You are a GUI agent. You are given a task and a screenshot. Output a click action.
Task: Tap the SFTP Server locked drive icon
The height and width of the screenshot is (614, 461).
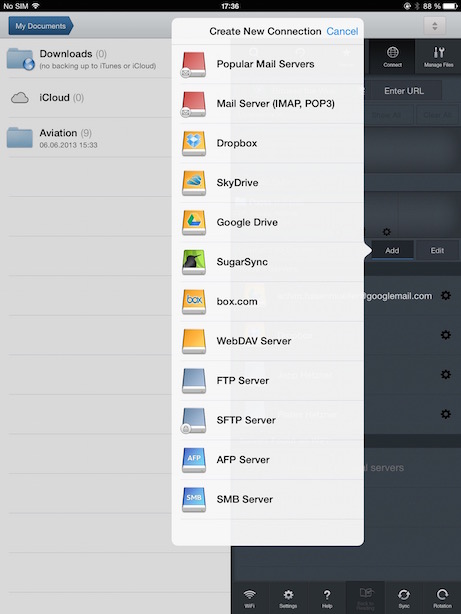[193, 421]
